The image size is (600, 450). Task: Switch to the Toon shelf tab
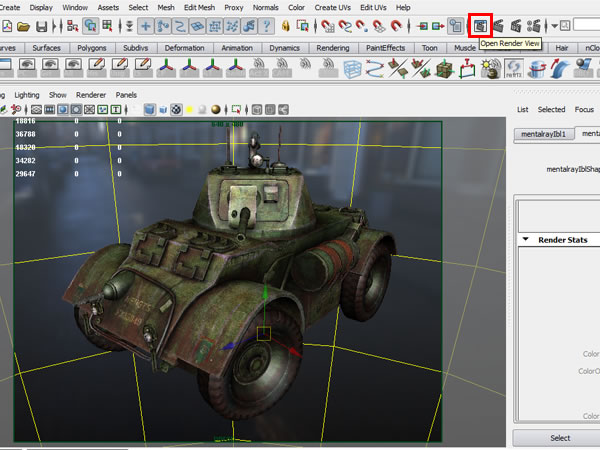click(x=429, y=48)
